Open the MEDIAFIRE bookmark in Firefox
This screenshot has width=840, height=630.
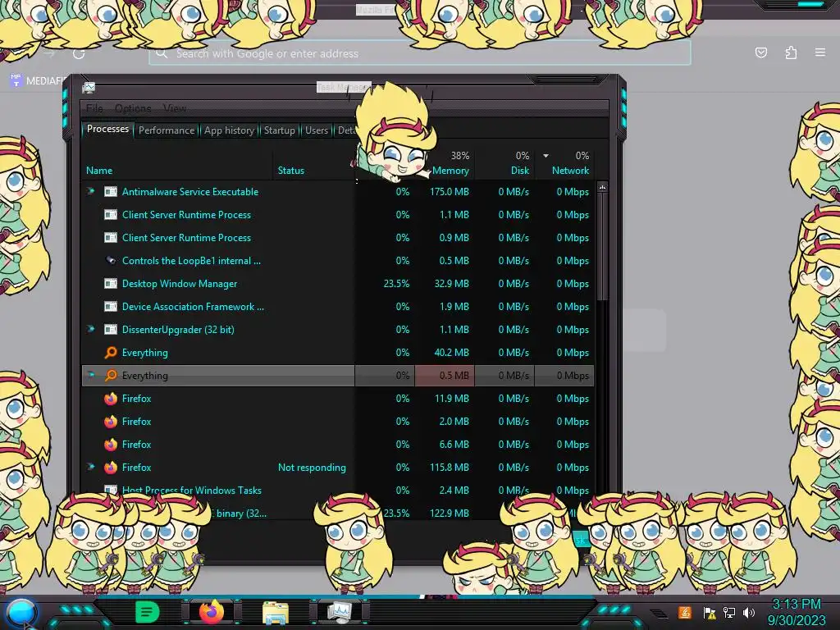(x=38, y=81)
